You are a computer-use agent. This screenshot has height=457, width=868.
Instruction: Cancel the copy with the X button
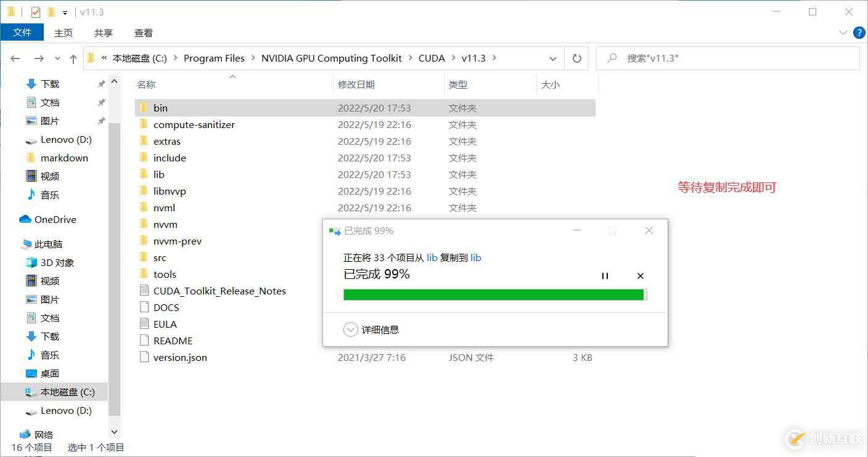(641, 276)
